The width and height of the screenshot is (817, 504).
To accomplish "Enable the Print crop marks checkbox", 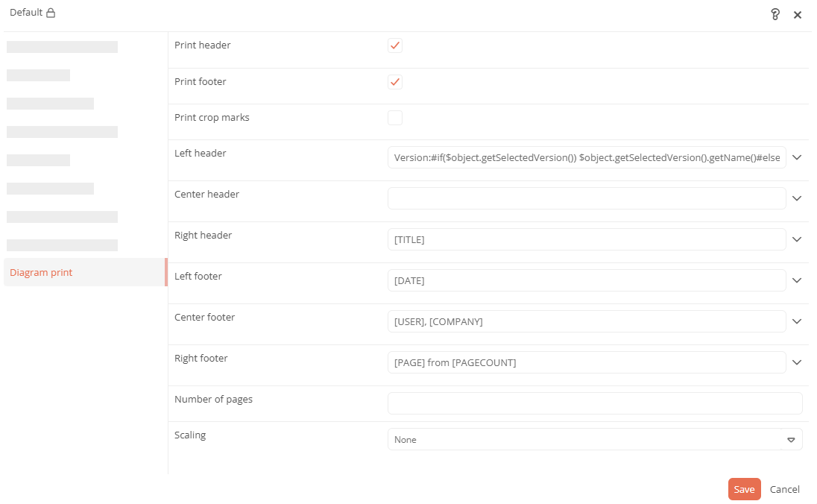I will [x=395, y=118].
